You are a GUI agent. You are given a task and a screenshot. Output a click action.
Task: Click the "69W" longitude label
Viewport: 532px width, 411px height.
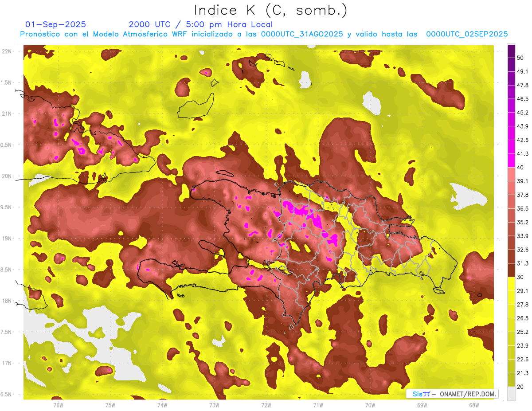click(422, 405)
